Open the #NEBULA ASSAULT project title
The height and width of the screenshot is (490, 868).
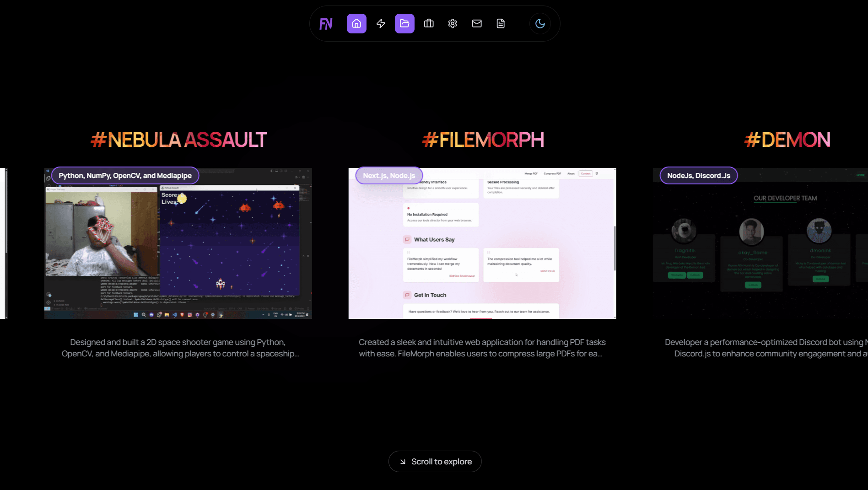point(178,140)
